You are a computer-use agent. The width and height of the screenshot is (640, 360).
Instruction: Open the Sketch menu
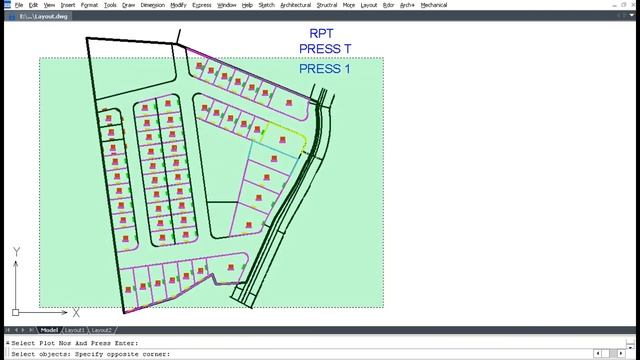(267, 5)
